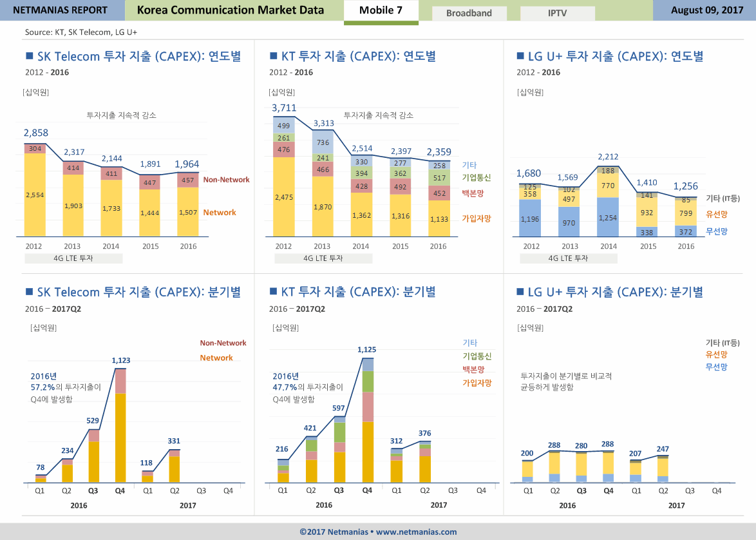Click the 기업통신 legend label in KT yearly chart
The image size is (756, 540).
coord(477,178)
